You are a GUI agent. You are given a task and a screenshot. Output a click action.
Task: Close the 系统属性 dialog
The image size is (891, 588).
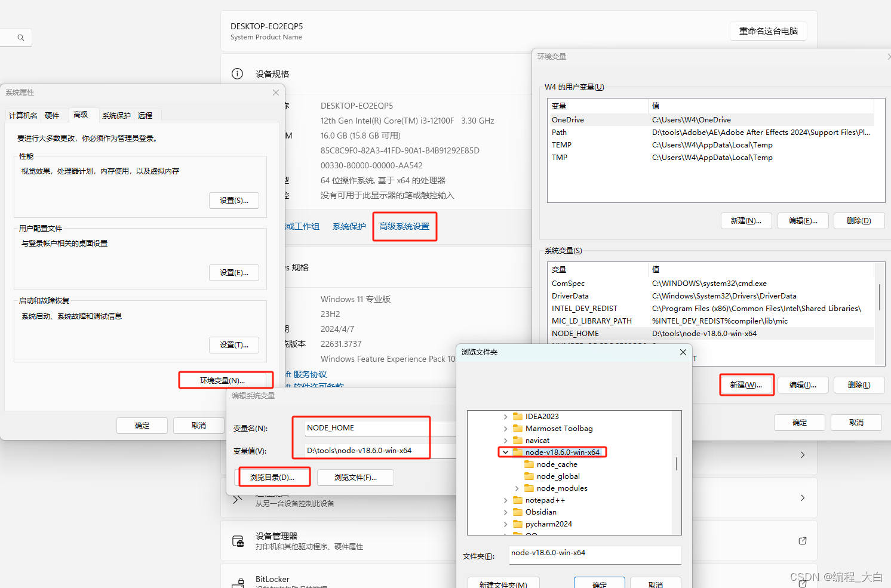pyautogui.click(x=276, y=93)
